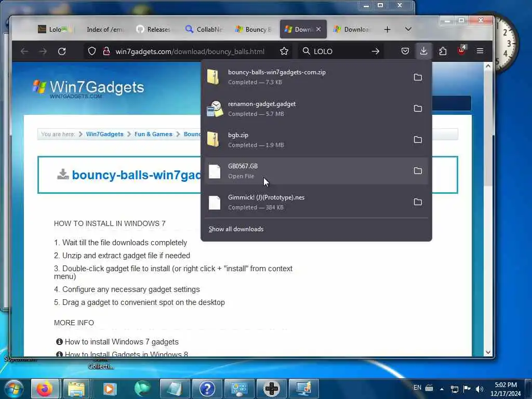The height and width of the screenshot is (399, 532).
Task: List all tabs with the chevron
Action: [x=408, y=29]
